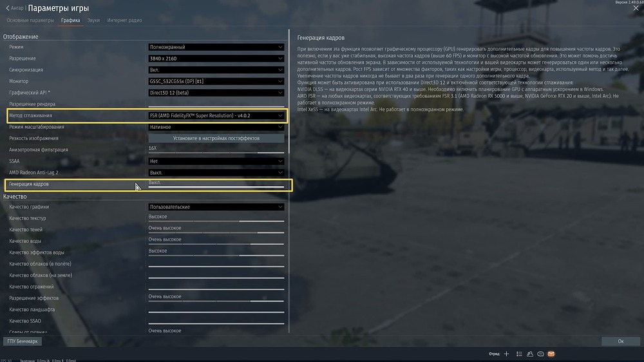Open the chat speech bubble icon
644x362 pixels.
540,354
